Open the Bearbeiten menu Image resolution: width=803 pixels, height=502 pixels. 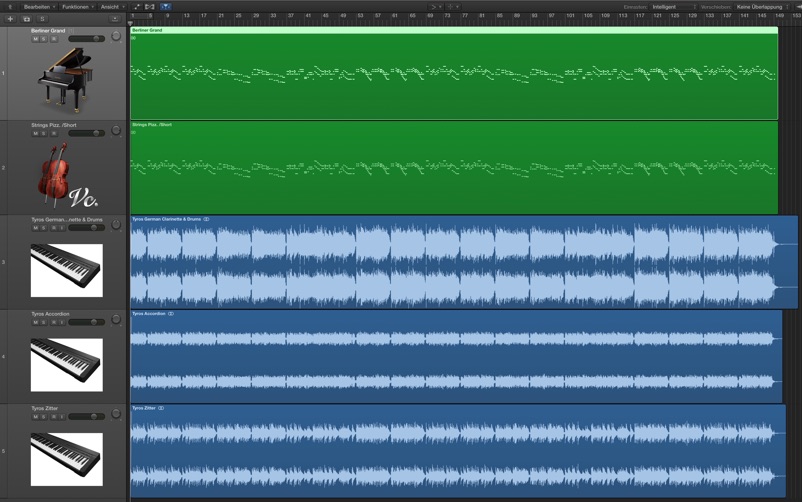(x=39, y=7)
